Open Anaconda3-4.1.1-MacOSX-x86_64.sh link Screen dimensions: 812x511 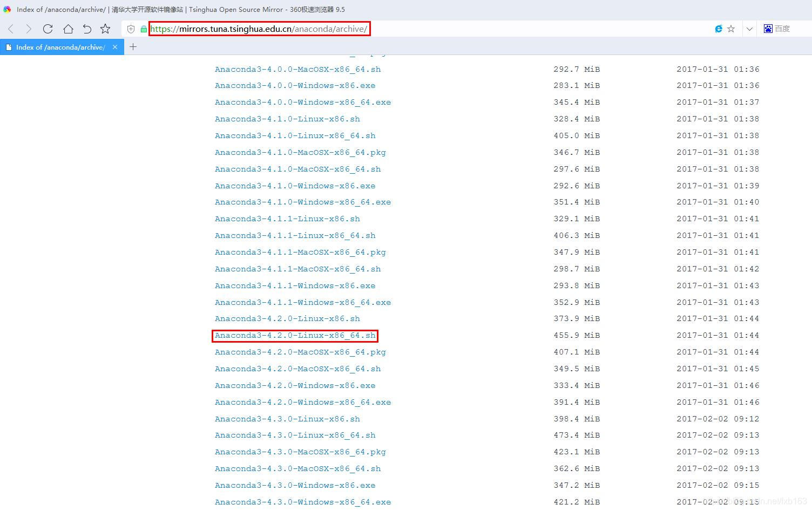click(x=297, y=269)
